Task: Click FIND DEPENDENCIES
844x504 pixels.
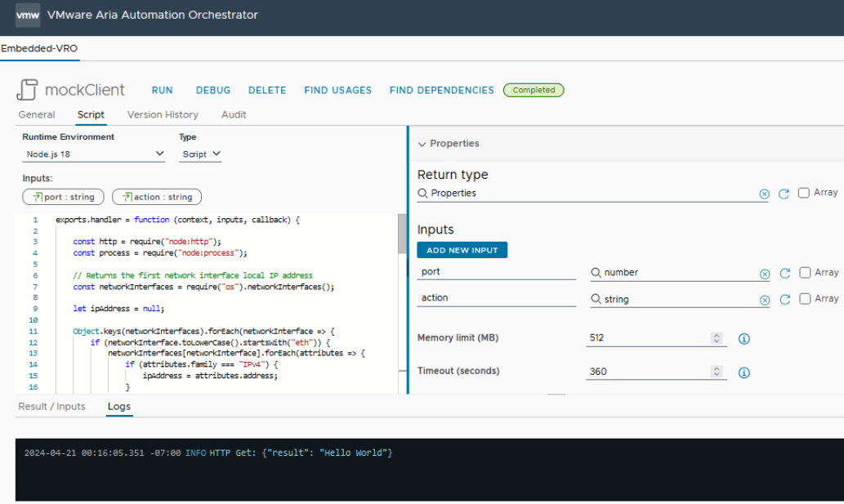Action: (x=441, y=91)
